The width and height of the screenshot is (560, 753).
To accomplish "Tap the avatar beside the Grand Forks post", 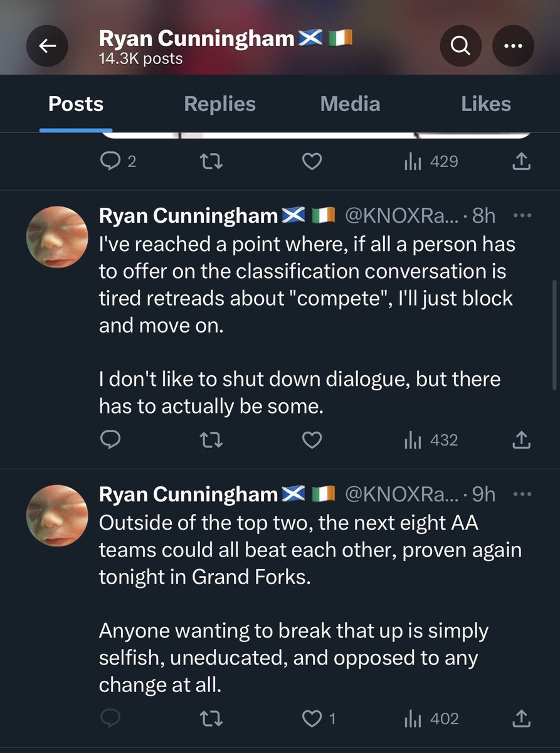I will 57,515.
